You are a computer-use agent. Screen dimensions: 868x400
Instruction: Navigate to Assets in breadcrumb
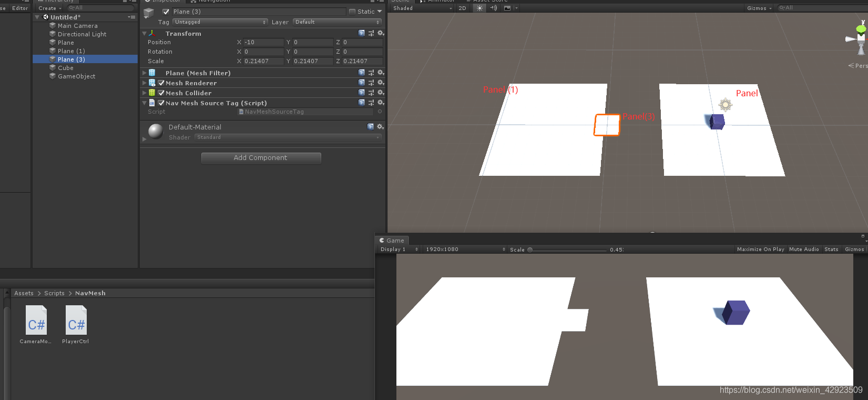pyautogui.click(x=24, y=293)
